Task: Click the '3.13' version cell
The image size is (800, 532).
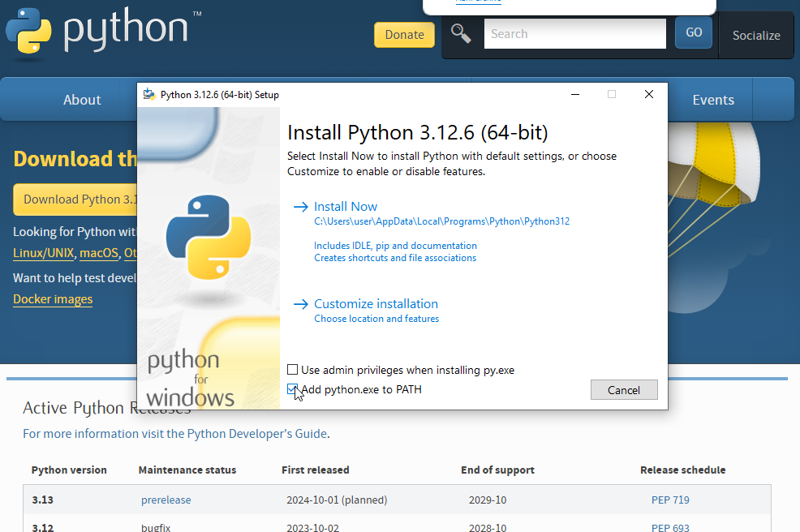Action: point(42,500)
